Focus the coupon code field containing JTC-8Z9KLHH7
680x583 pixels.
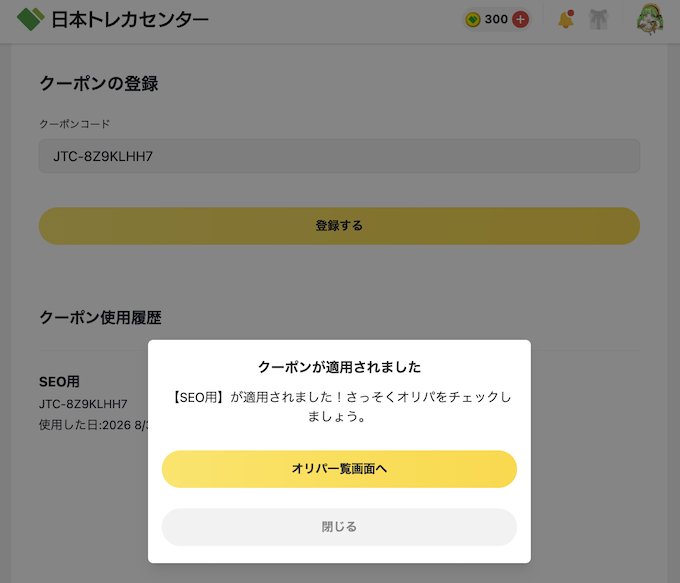tap(339, 156)
